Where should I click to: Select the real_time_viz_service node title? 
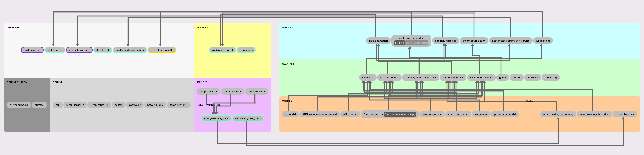pyautogui.click(x=411, y=38)
